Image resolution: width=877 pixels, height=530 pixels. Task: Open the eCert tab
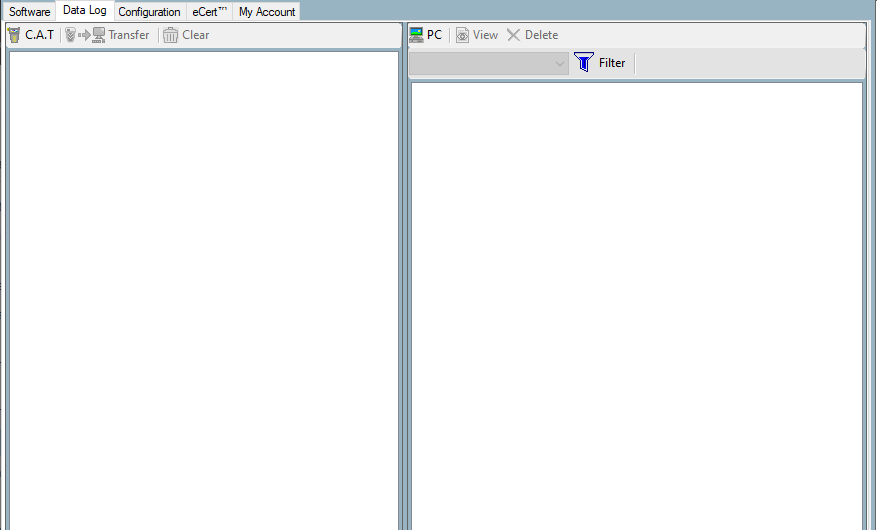coord(209,12)
